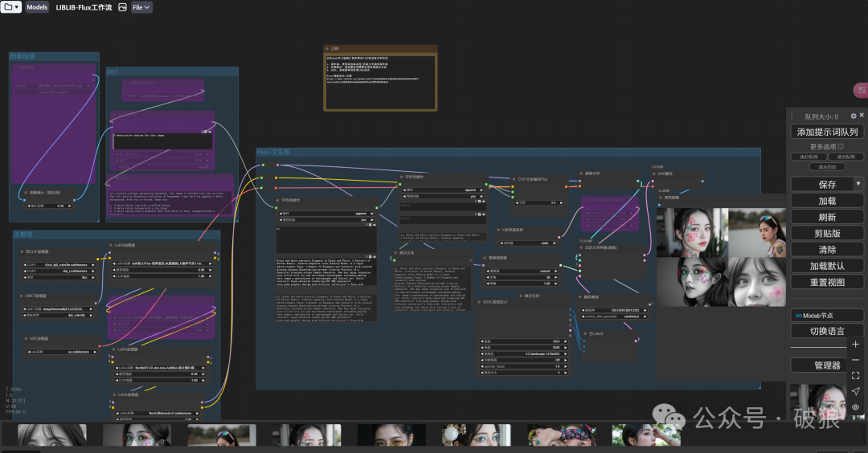Viewport: 868px width, 453px height.
Task: Change the 调度器 normal combo
Action: pos(522,271)
